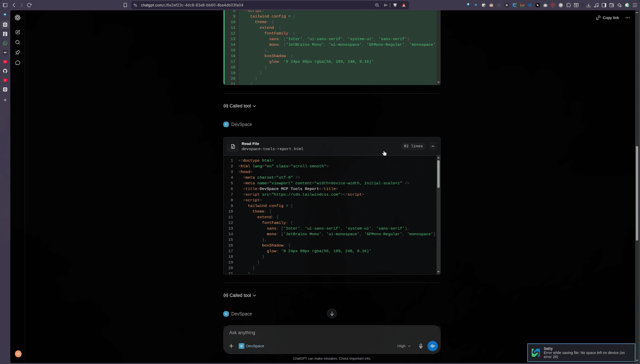
Task: Click the Satty error notification
Action: pos(581,353)
